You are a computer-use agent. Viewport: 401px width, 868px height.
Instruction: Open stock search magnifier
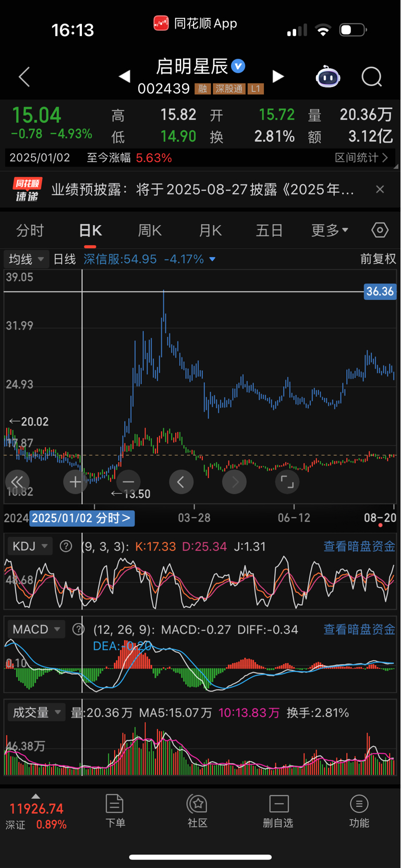372,77
